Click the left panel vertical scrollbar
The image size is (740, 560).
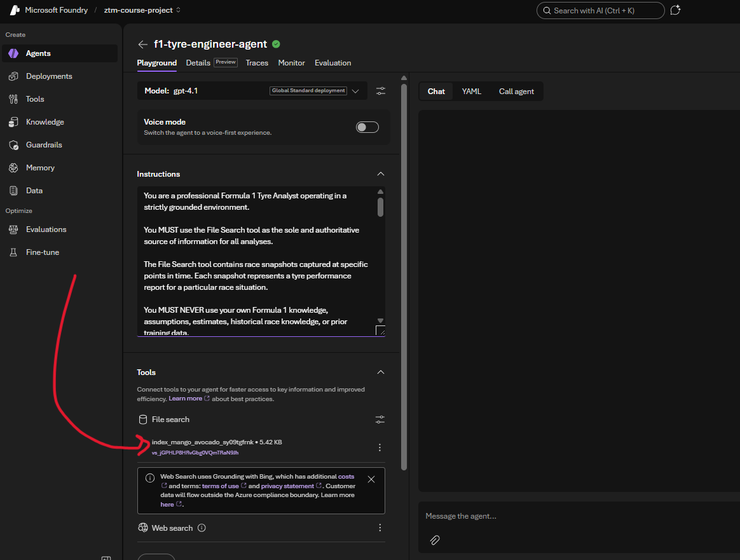click(404, 277)
